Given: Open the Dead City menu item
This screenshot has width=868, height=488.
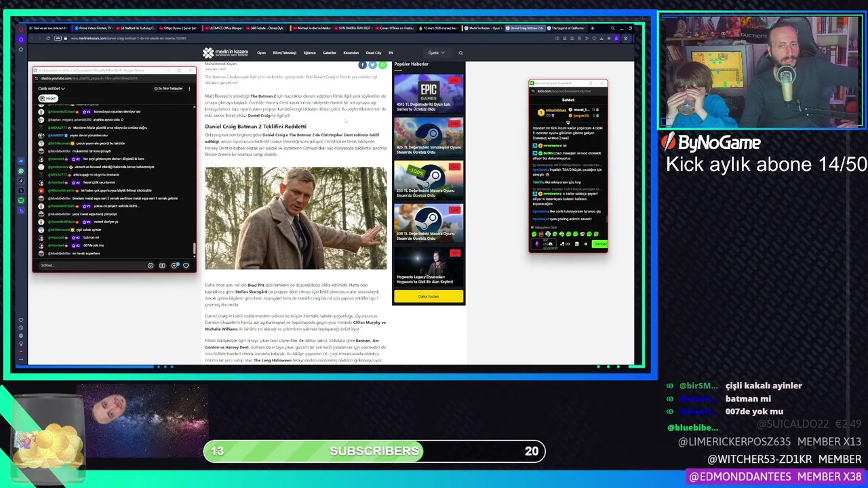Looking at the screenshot, I should click(x=374, y=53).
